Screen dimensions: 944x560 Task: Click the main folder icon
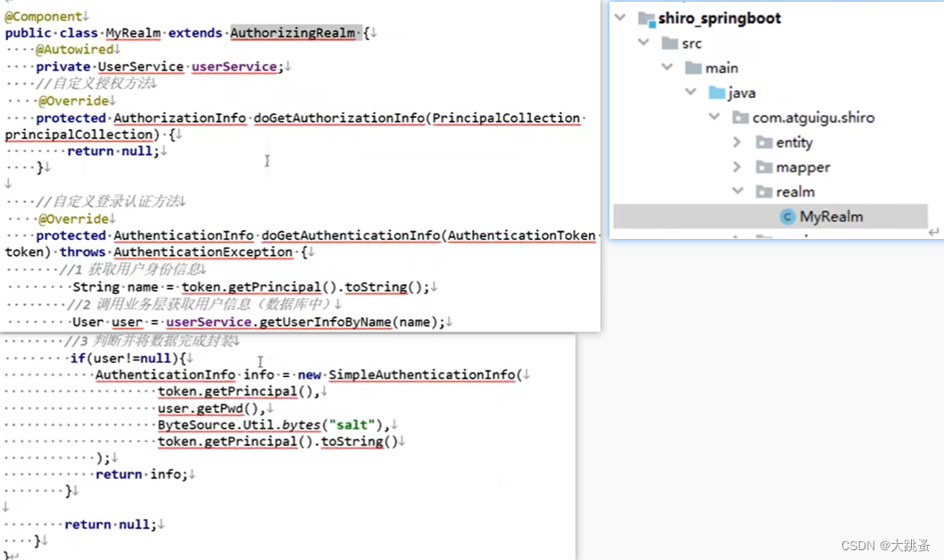coord(693,68)
